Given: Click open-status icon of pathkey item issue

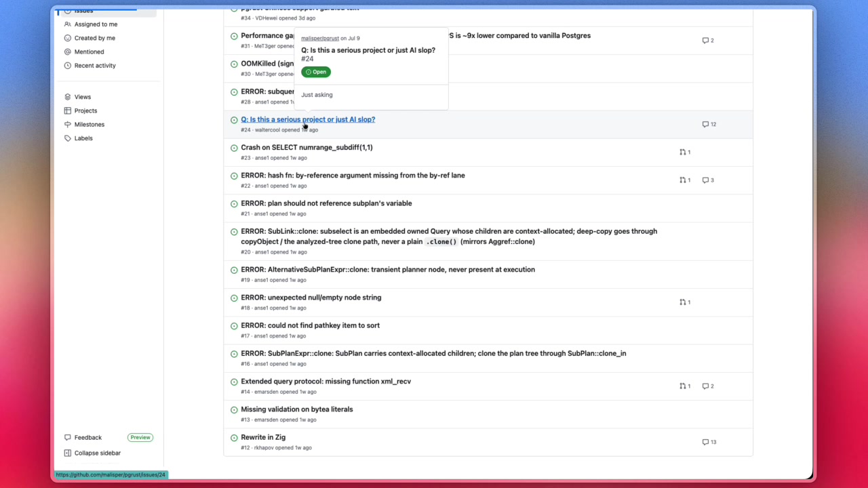Looking at the screenshot, I should pos(234,326).
